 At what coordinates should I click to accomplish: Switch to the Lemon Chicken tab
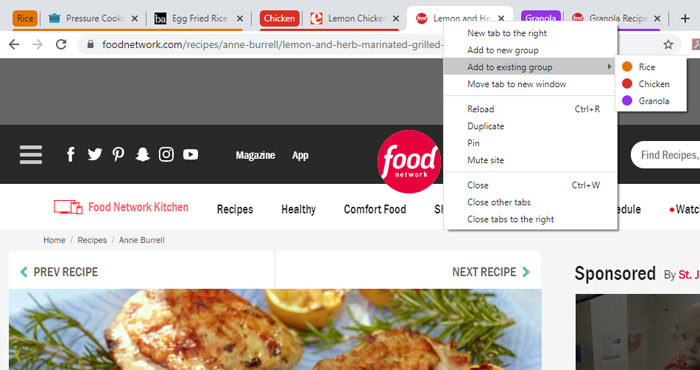pyautogui.click(x=355, y=19)
